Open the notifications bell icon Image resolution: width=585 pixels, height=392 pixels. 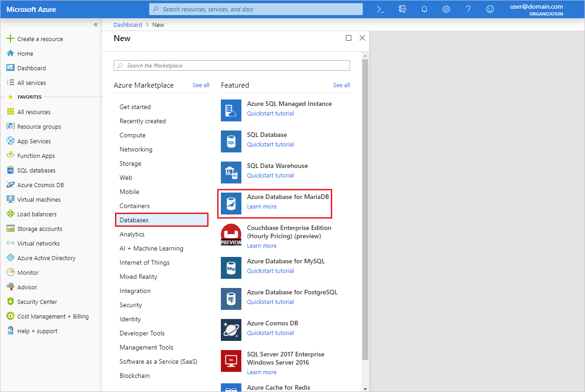point(424,9)
